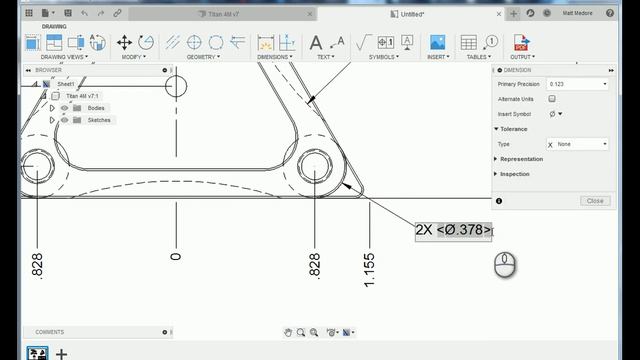This screenshot has height=360, width=640.
Task: Select the Dimension tool
Action: click(x=266, y=42)
